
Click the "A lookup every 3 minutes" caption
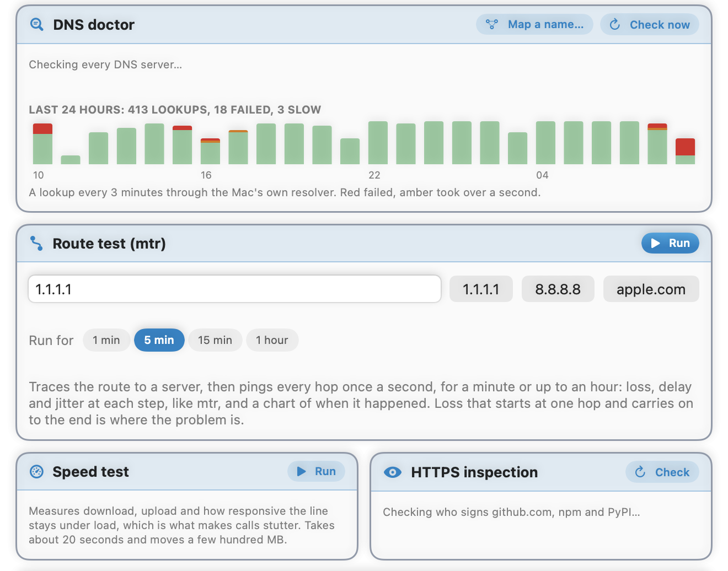285,192
